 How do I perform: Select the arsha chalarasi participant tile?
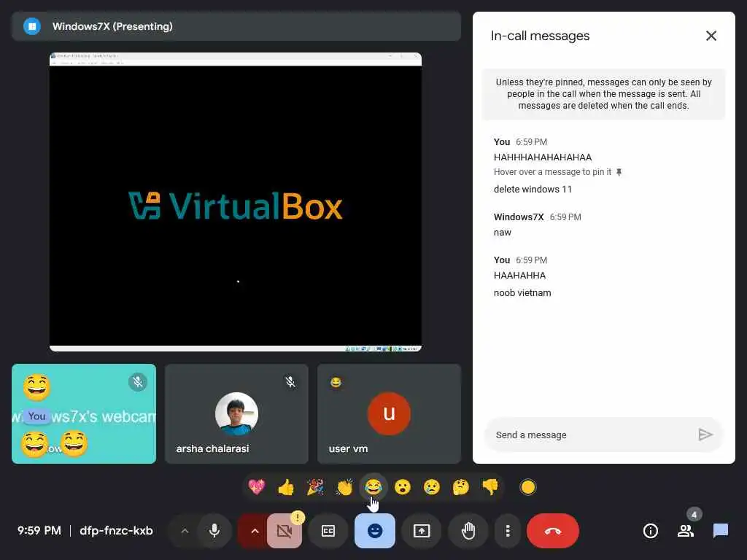(x=236, y=414)
